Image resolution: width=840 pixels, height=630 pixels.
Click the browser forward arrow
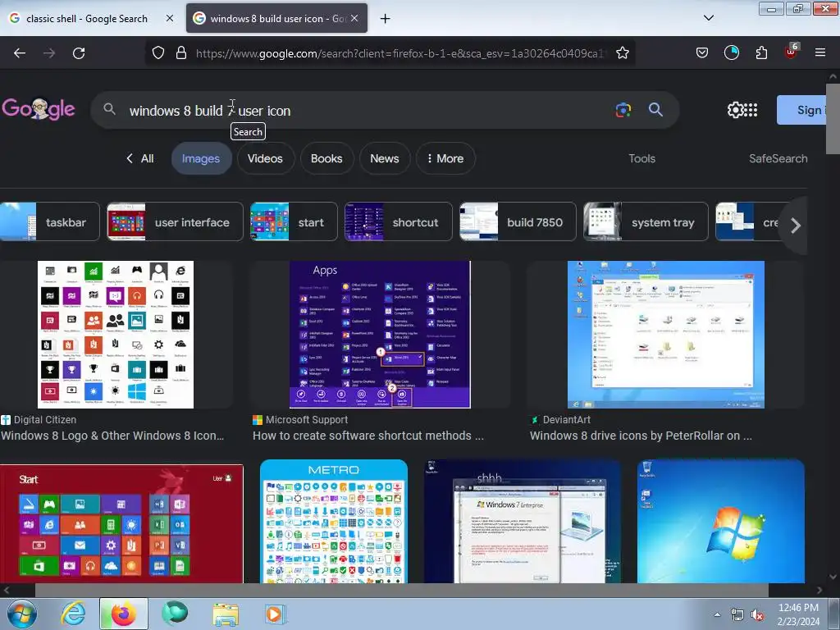pyautogui.click(x=49, y=53)
